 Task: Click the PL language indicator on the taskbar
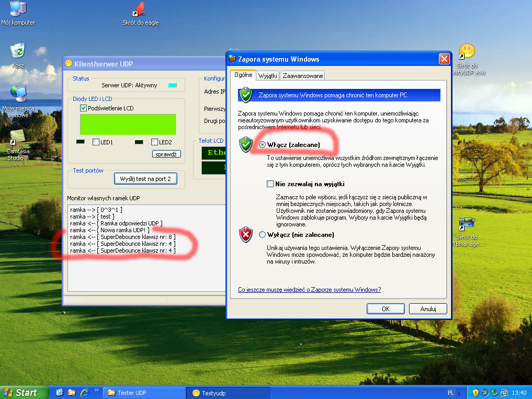(450, 393)
